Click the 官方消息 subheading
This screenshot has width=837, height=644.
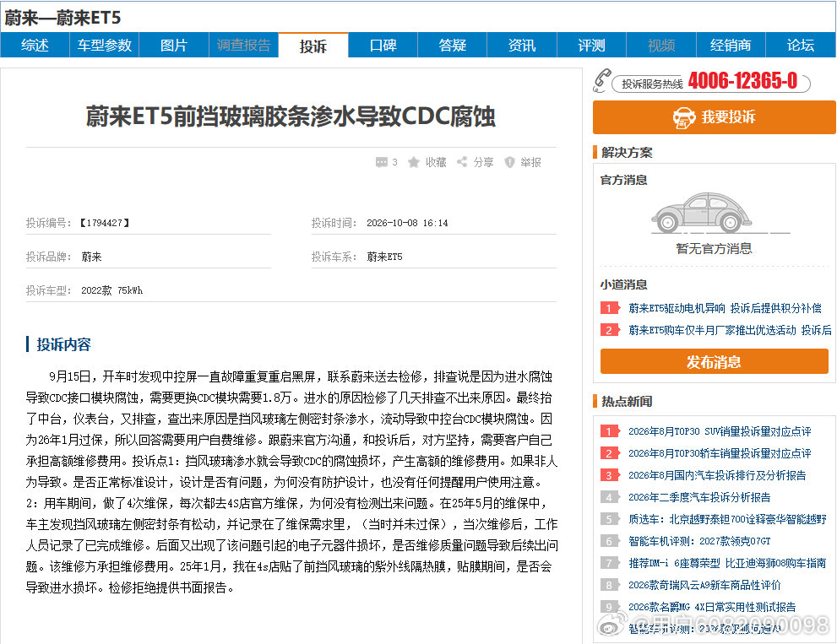click(x=623, y=180)
